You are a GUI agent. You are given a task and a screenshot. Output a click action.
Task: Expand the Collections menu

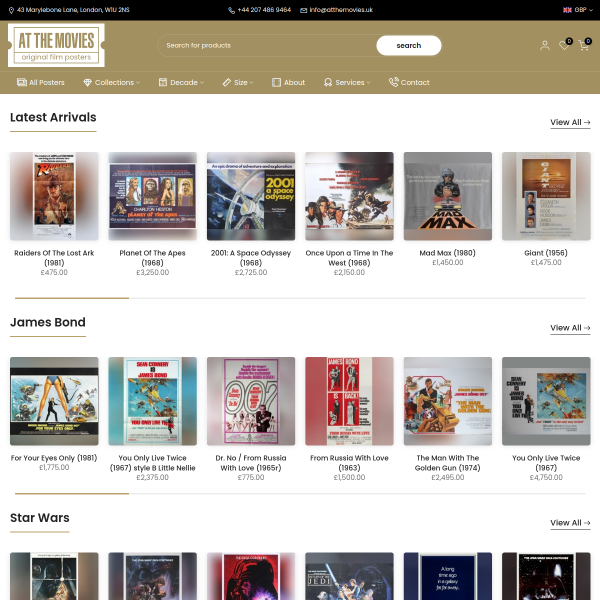[x=112, y=82]
